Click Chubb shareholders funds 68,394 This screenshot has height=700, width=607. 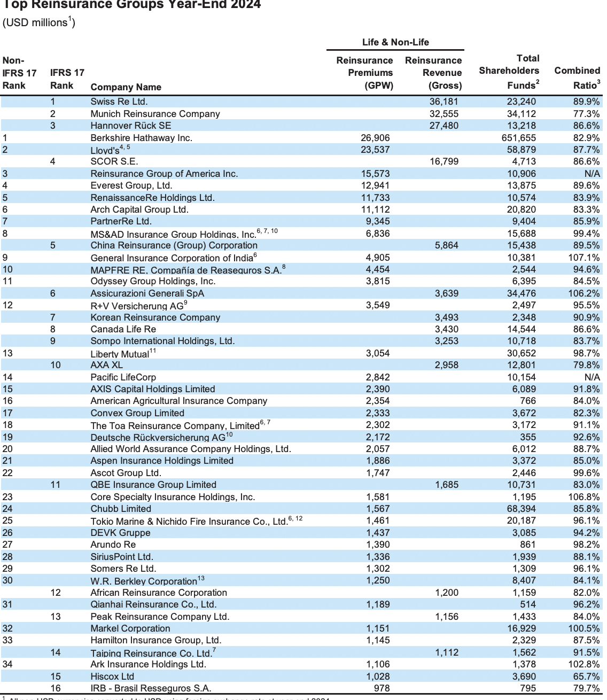521,509
